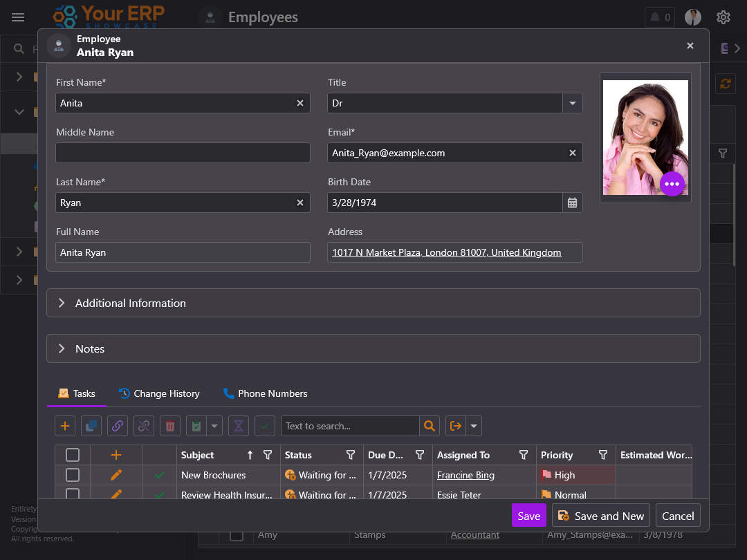The image size is (747, 560).
Task: Switch to the Change History tab
Action: [159, 393]
